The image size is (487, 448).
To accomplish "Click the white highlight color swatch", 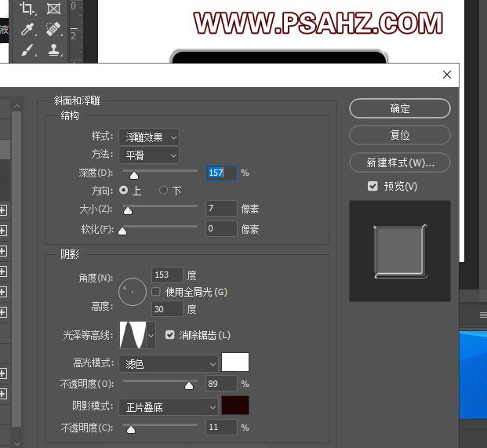I will 235,362.
